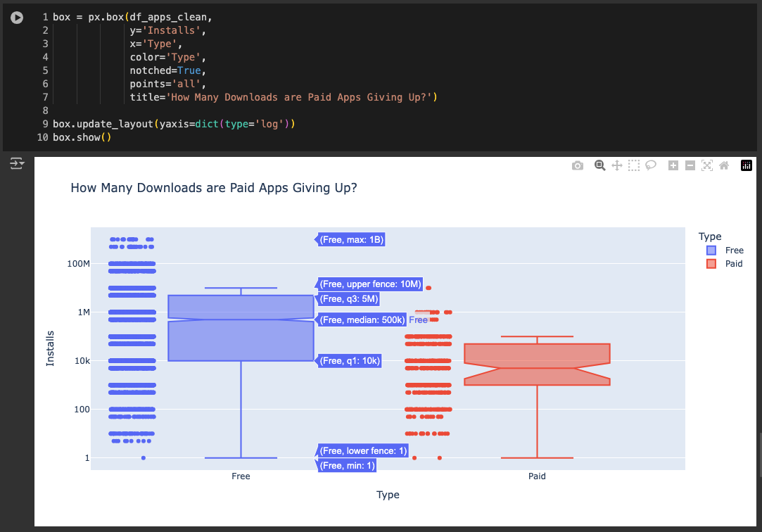Click the Free box in the plot
Image resolution: width=762 pixels, height=532 pixels.
tap(241, 328)
